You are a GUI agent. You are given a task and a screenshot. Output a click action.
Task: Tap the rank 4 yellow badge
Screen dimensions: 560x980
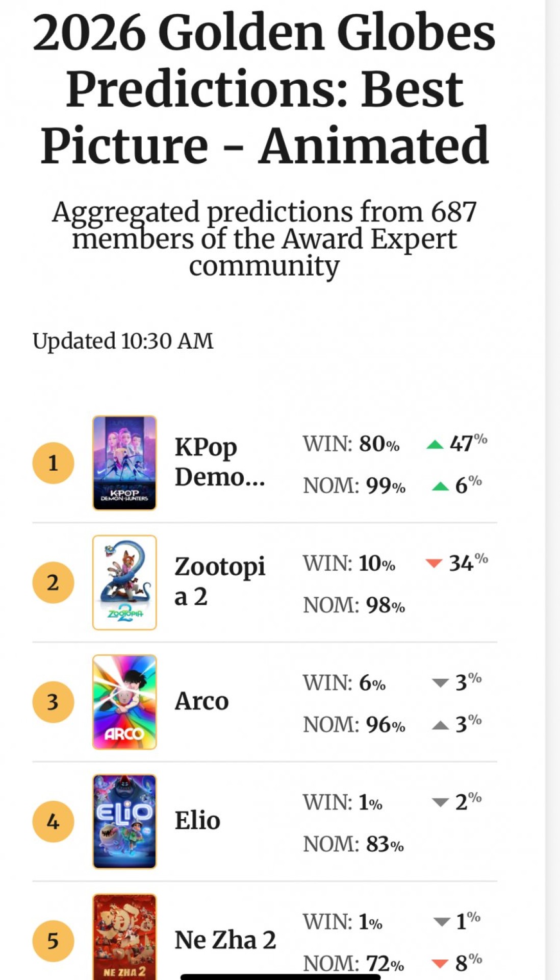click(x=53, y=821)
